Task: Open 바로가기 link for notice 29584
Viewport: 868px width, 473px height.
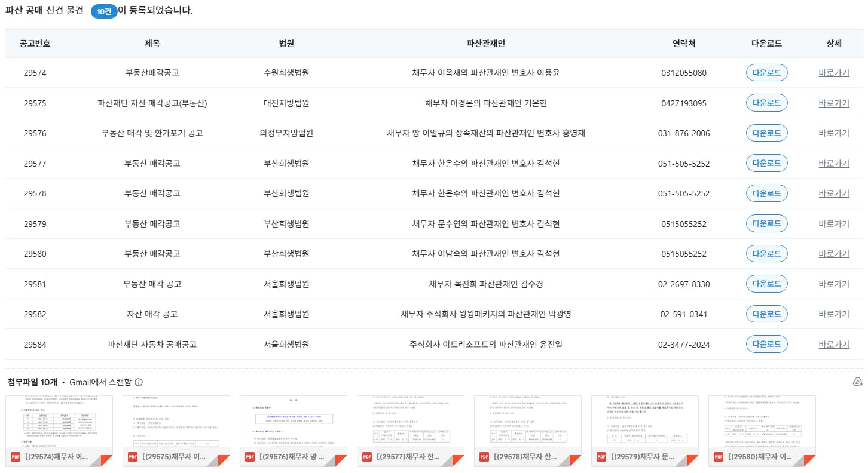Action: 834,344
